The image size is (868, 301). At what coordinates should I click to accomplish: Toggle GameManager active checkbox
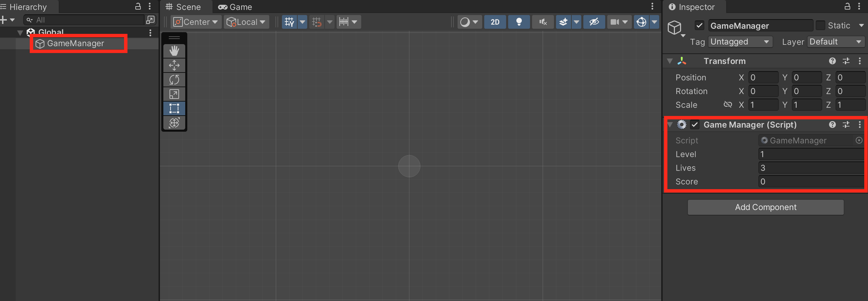pos(700,25)
